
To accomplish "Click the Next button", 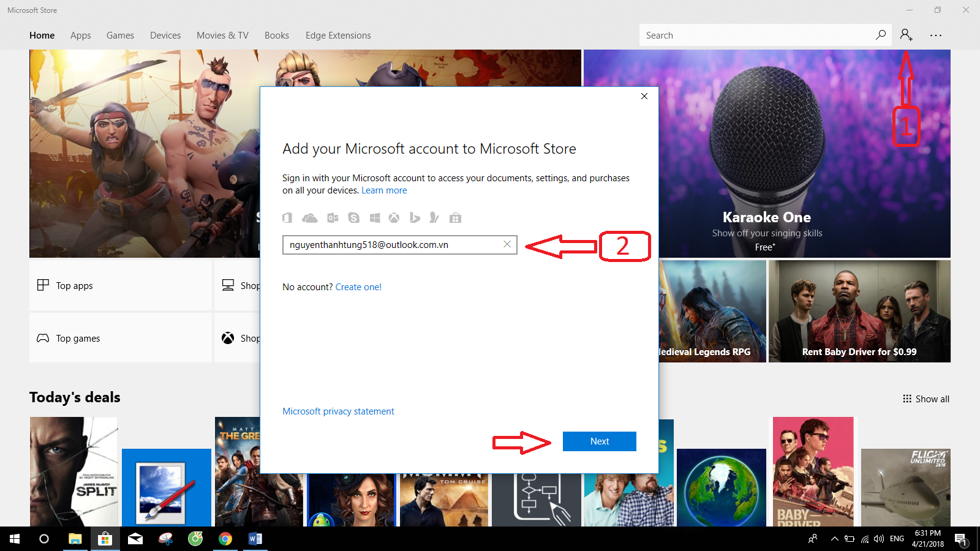I will pyautogui.click(x=600, y=441).
